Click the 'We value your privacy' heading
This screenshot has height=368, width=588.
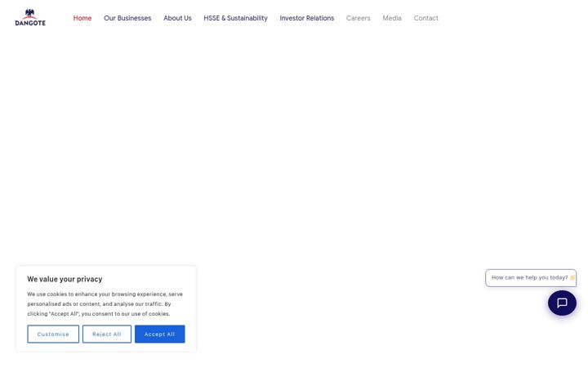[65, 279]
